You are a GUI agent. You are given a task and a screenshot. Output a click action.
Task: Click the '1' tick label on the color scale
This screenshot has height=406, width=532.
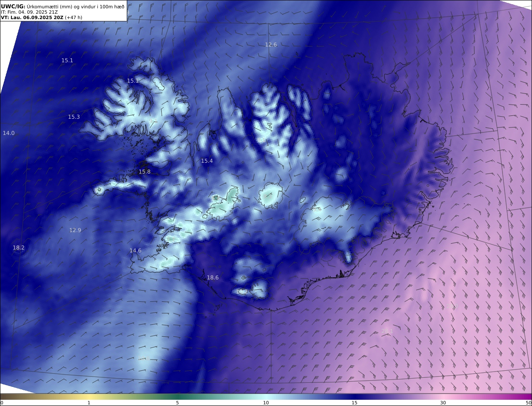[x=89, y=403]
